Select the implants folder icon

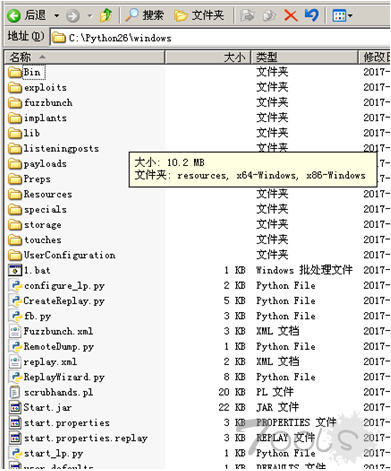(x=14, y=118)
